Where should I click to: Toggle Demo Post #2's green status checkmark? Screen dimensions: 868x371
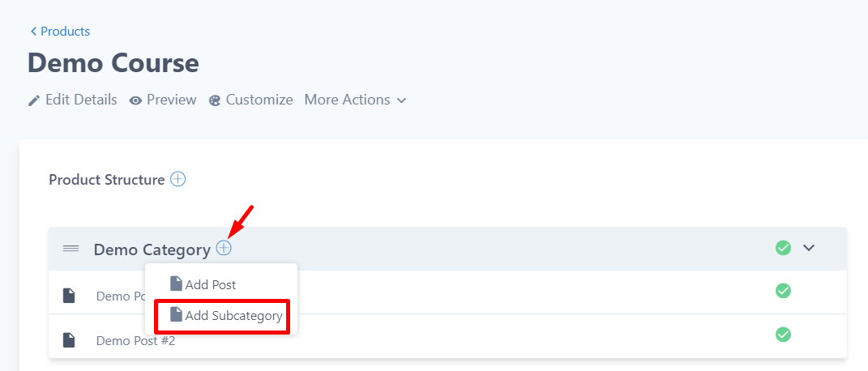pos(783,334)
